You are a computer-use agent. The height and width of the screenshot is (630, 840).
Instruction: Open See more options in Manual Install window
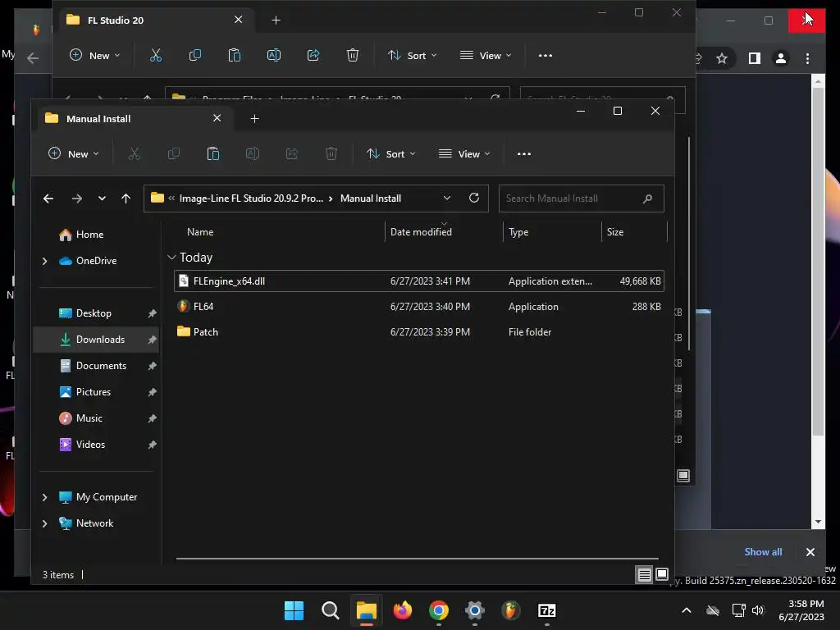524,153
